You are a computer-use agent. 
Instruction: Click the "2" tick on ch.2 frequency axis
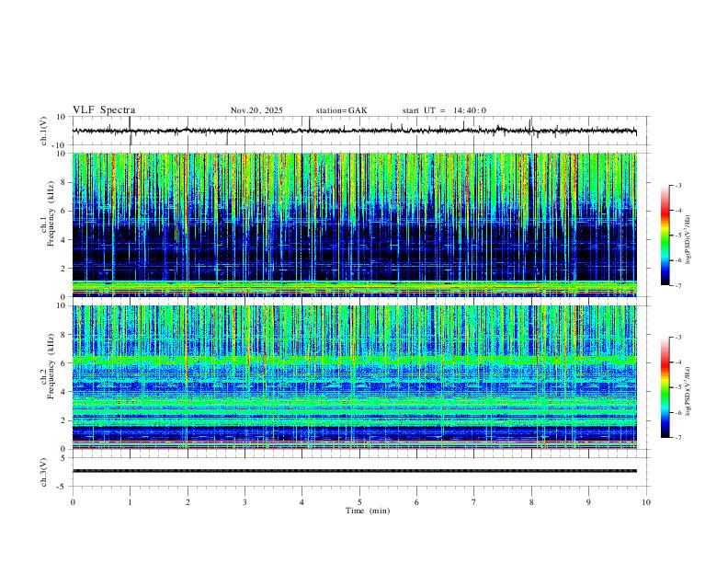coord(63,420)
